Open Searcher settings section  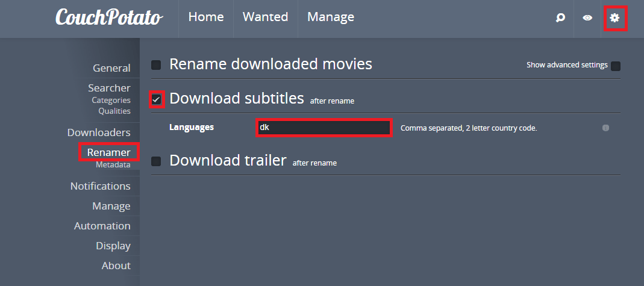pyautogui.click(x=109, y=88)
